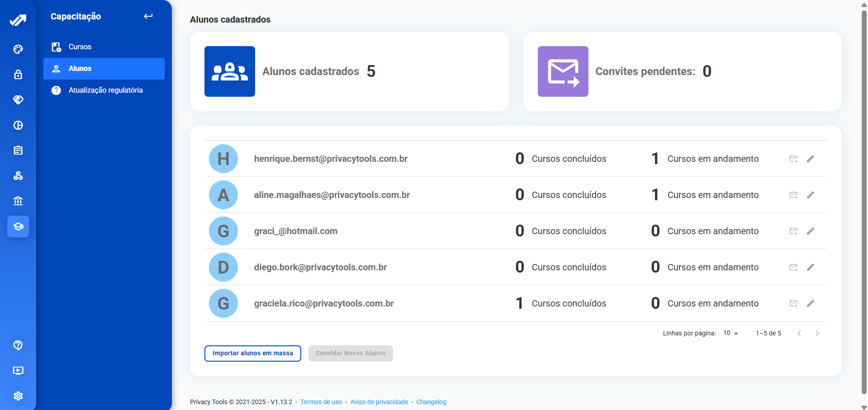
Task: Go to next page of students
Action: point(817,334)
